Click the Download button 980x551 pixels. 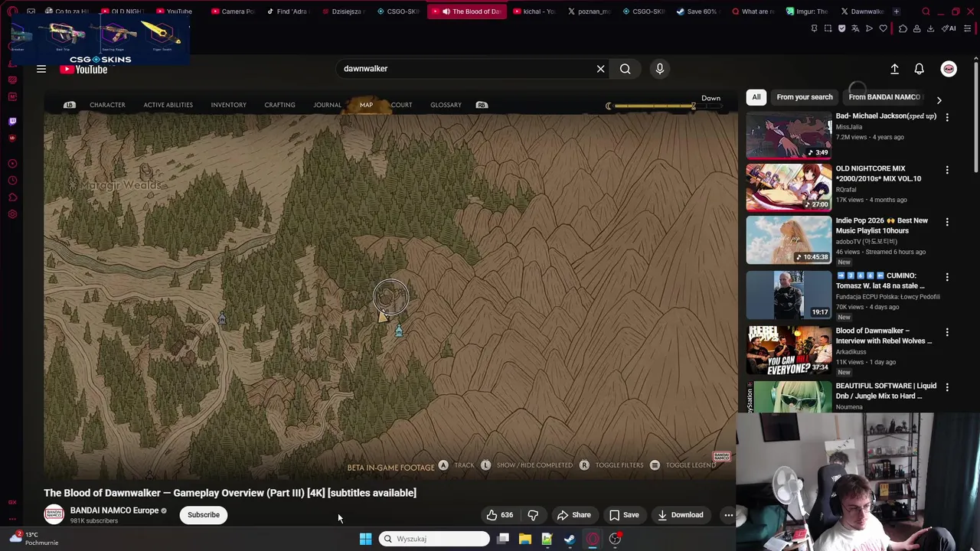[680, 515]
